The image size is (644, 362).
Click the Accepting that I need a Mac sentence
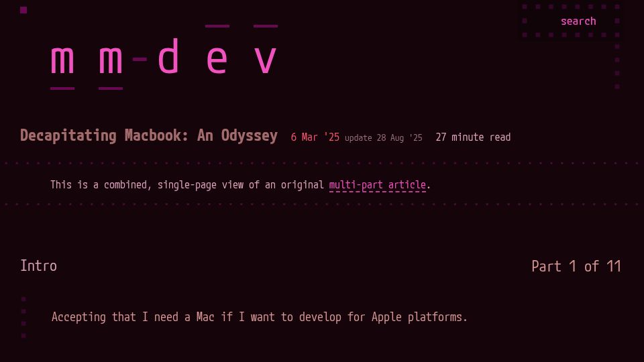[260, 317]
